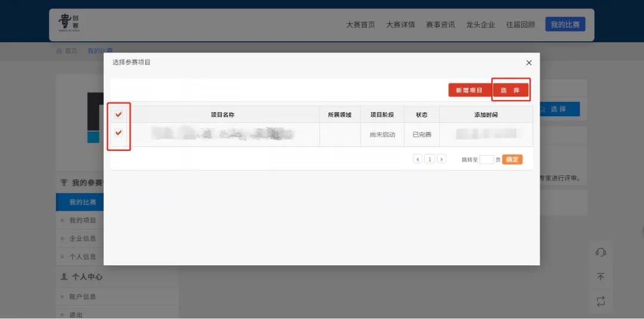The image size is (644, 319).
Task: Click the home icon in breadcrumb
Action: click(x=59, y=51)
